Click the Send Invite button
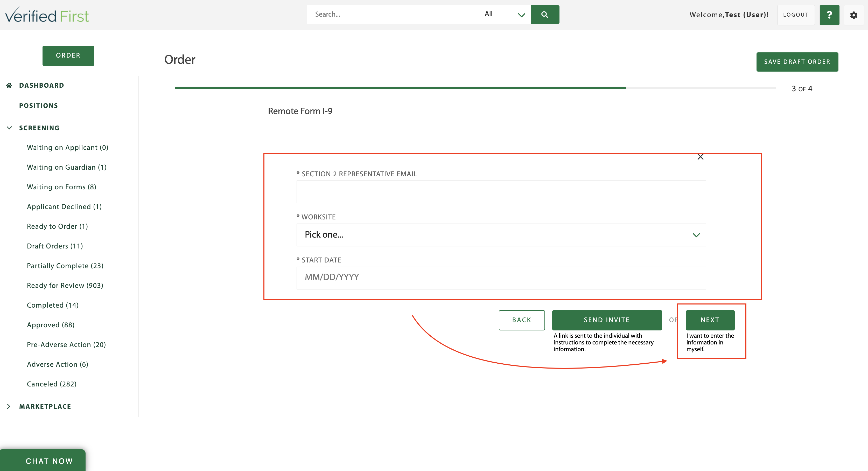Image resolution: width=868 pixels, height=471 pixels. [x=607, y=320]
